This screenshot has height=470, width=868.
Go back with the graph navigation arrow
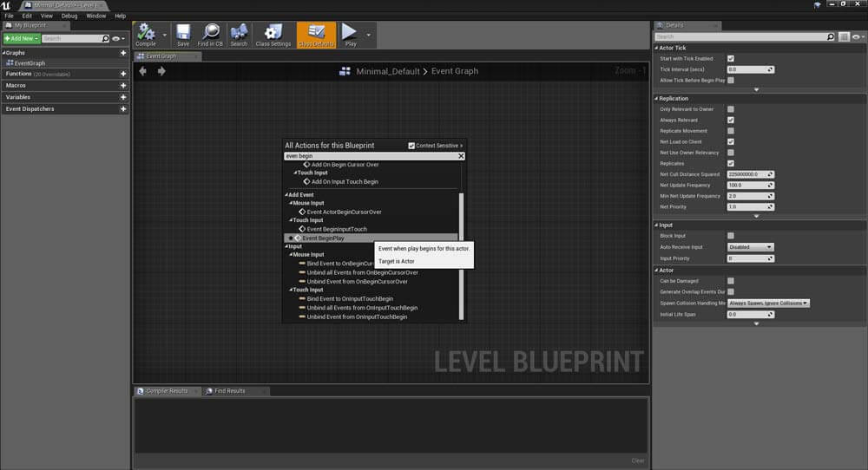tap(143, 71)
